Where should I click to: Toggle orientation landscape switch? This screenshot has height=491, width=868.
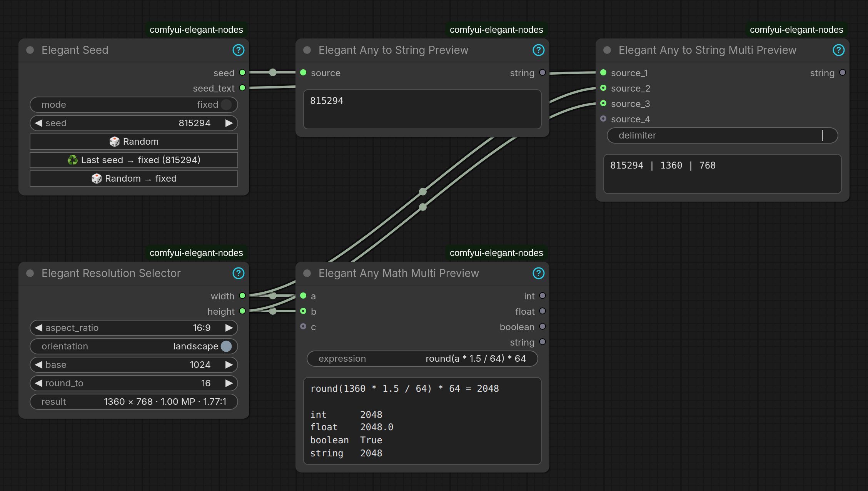pyautogui.click(x=226, y=346)
